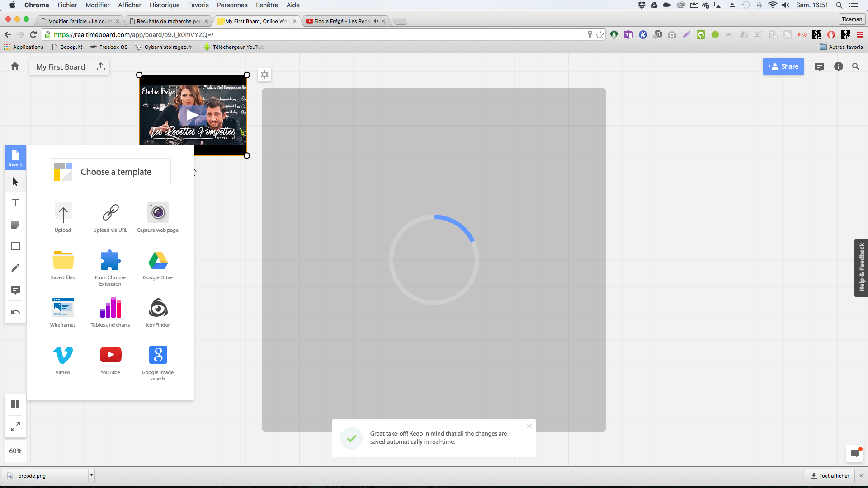Close the downloads bar
Viewport: 868px width, 488px height.
click(861, 476)
